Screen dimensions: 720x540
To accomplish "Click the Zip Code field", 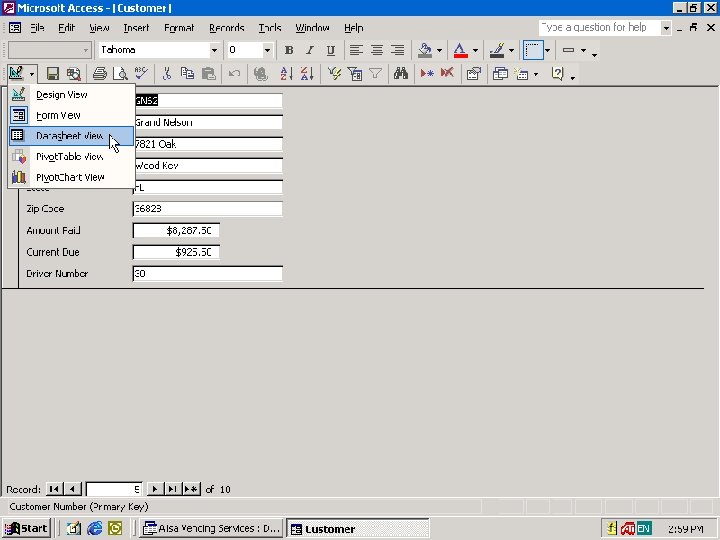I will (208, 208).
